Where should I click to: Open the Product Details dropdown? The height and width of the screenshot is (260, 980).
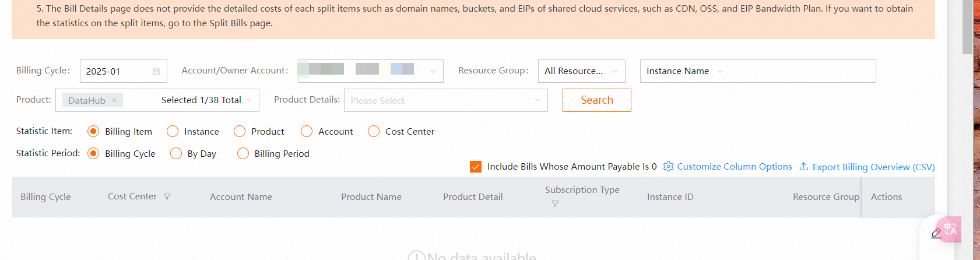point(445,100)
